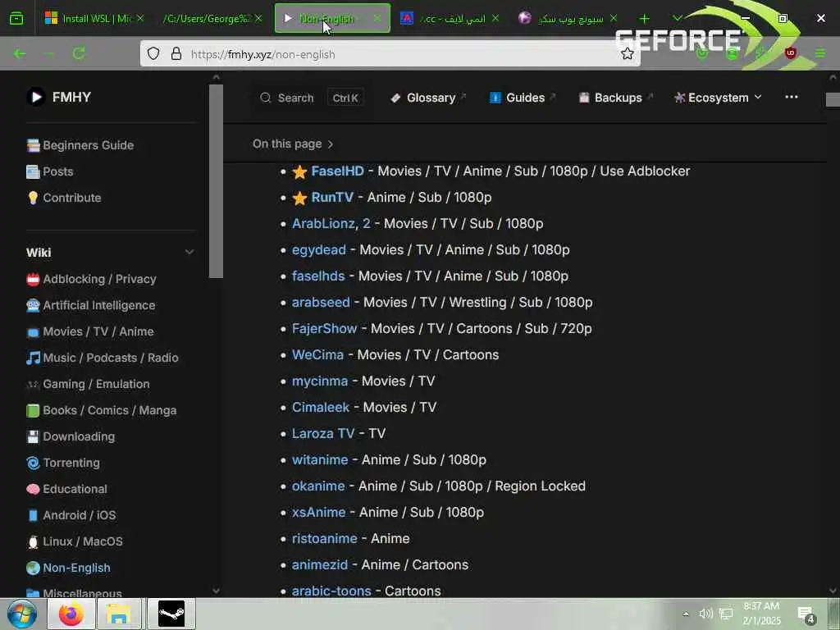Open Windows Start menu orb
The height and width of the screenshot is (630, 840).
pyautogui.click(x=21, y=614)
